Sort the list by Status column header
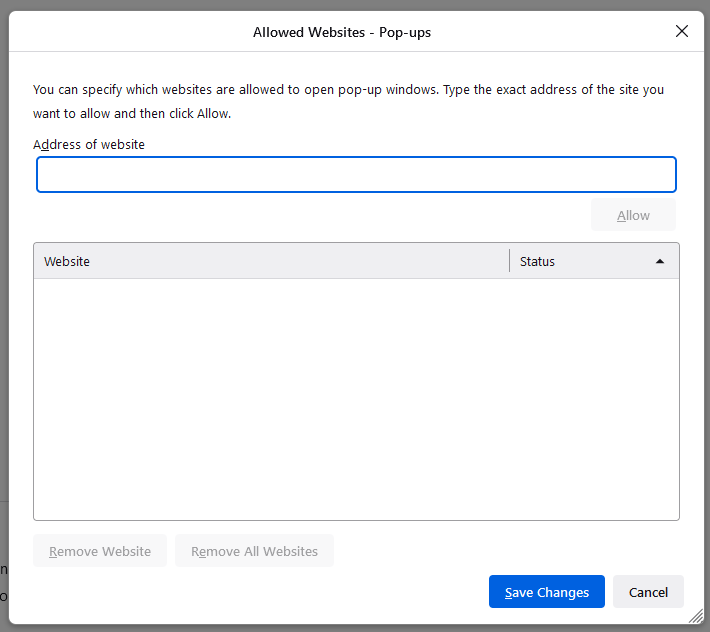This screenshot has width=710, height=632. coord(580,261)
